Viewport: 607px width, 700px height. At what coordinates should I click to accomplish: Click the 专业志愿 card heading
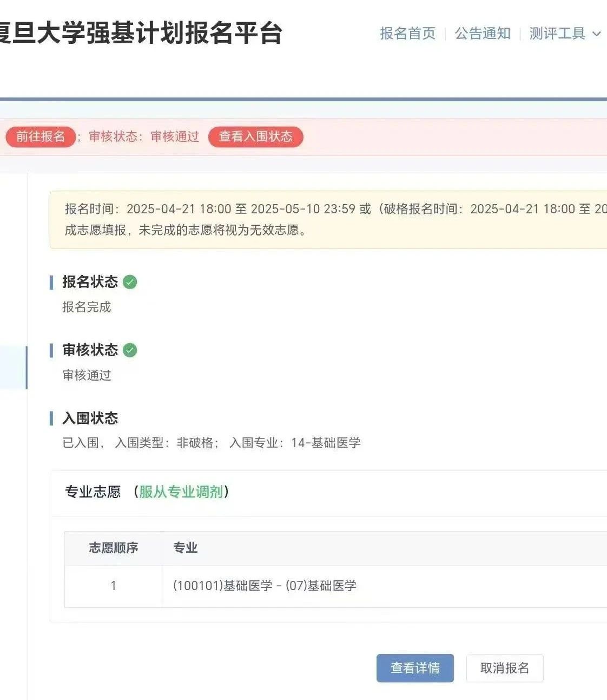pyautogui.click(x=93, y=492)
